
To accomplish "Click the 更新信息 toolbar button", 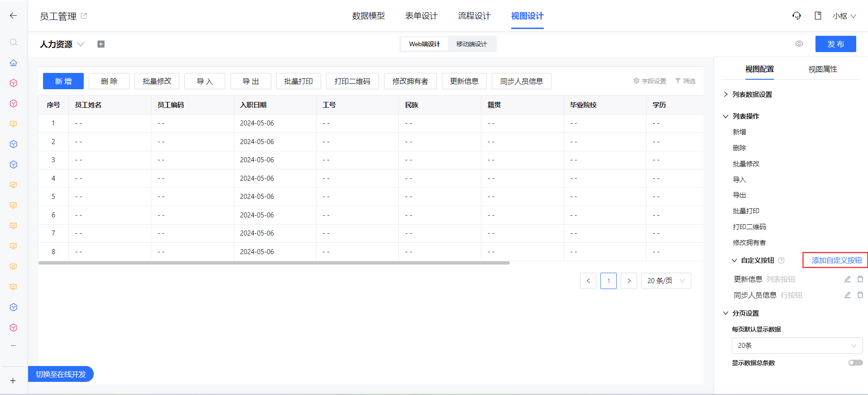I will click(x=464, y=81).
